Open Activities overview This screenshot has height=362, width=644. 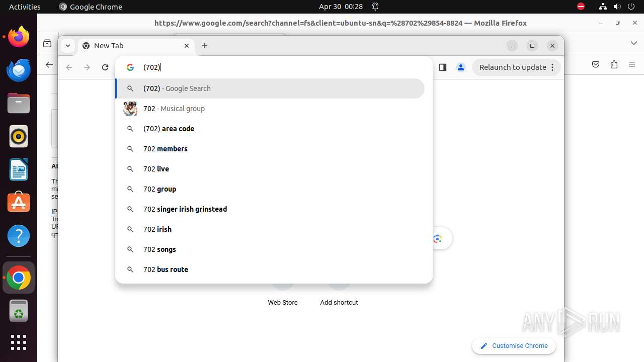pos(25,7)
